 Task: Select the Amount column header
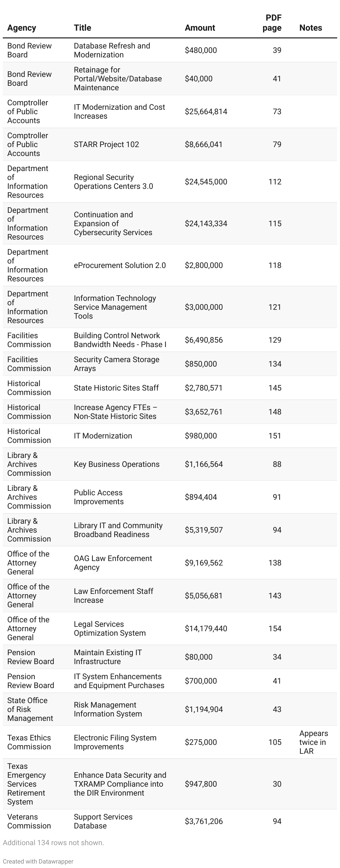click(x=200, y=28)
